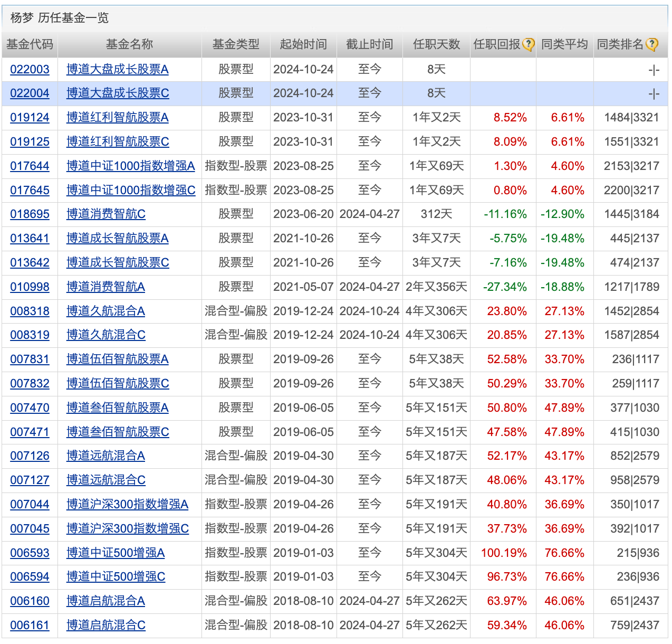
Task: Open fund code 007832
Action: (30, 384)
